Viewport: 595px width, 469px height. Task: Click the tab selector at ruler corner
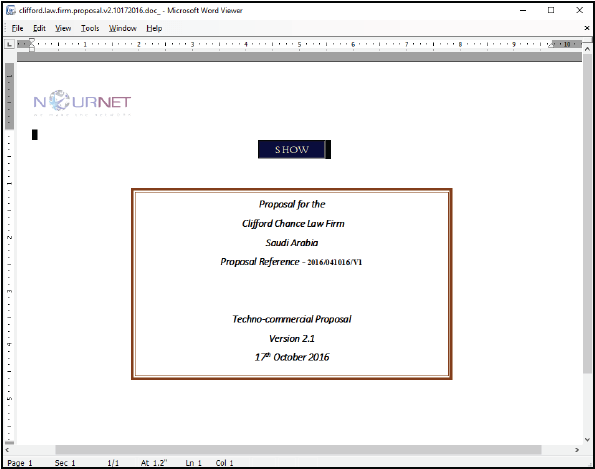click(x=9, y=44)
